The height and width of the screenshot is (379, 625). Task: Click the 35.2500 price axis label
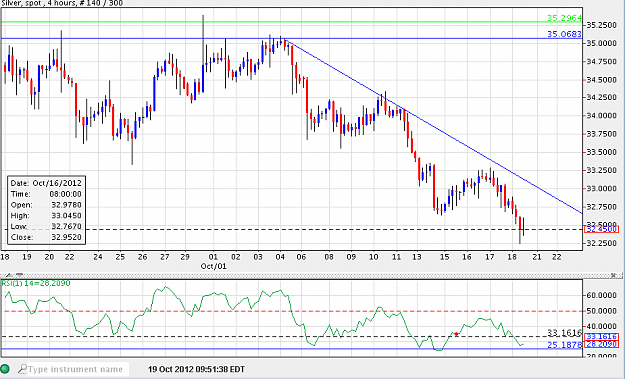pyautogui.click(x=601, y=25)
